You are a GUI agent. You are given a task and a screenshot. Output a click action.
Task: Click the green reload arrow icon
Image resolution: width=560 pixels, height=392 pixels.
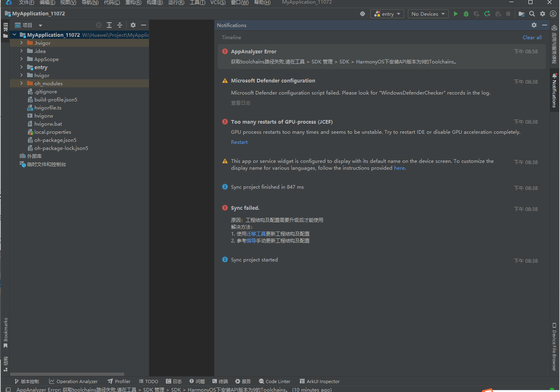click(x=487, y=14)
